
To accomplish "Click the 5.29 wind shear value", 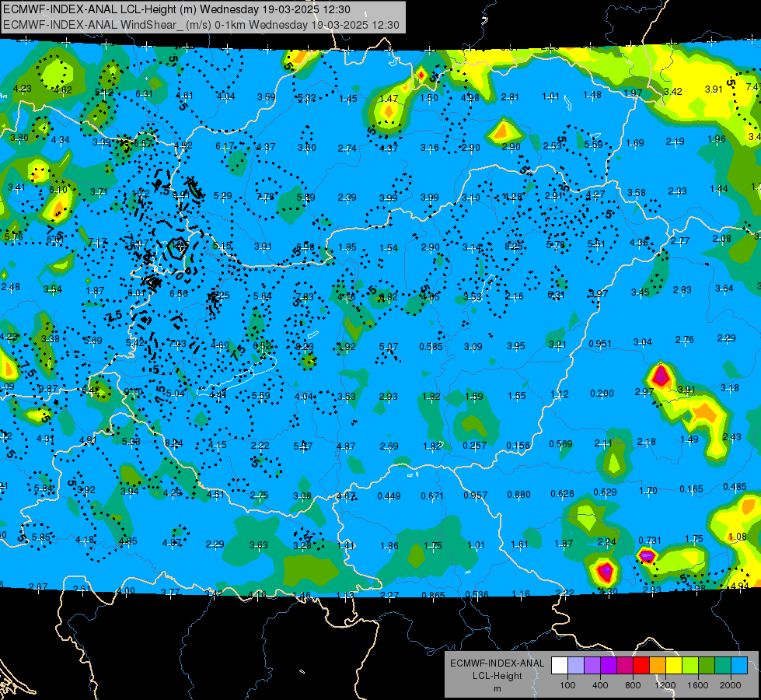I will click(x=222, y=196).
